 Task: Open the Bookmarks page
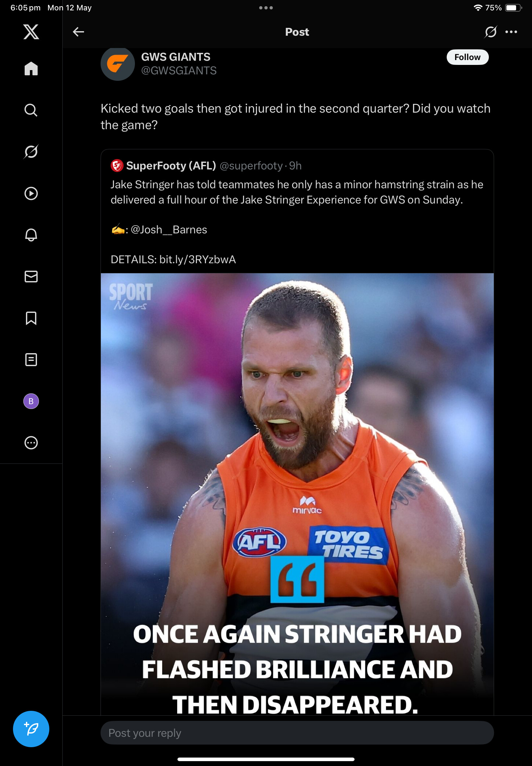click(31, 318)
